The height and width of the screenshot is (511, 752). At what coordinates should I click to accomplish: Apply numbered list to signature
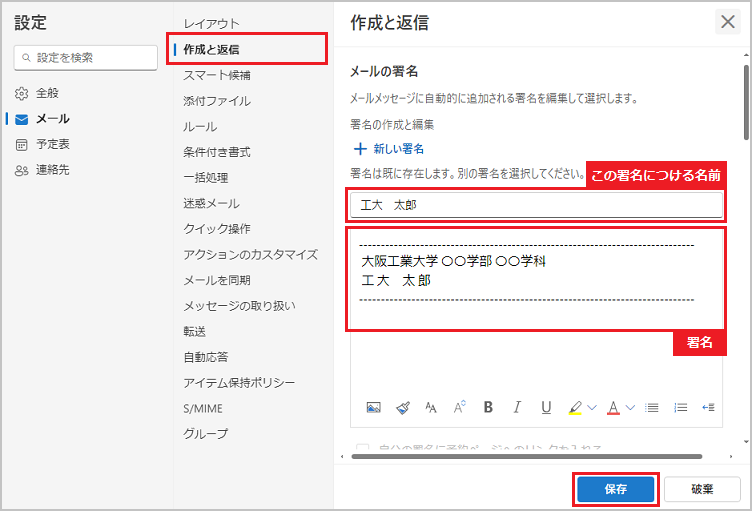tap(681, 407)
